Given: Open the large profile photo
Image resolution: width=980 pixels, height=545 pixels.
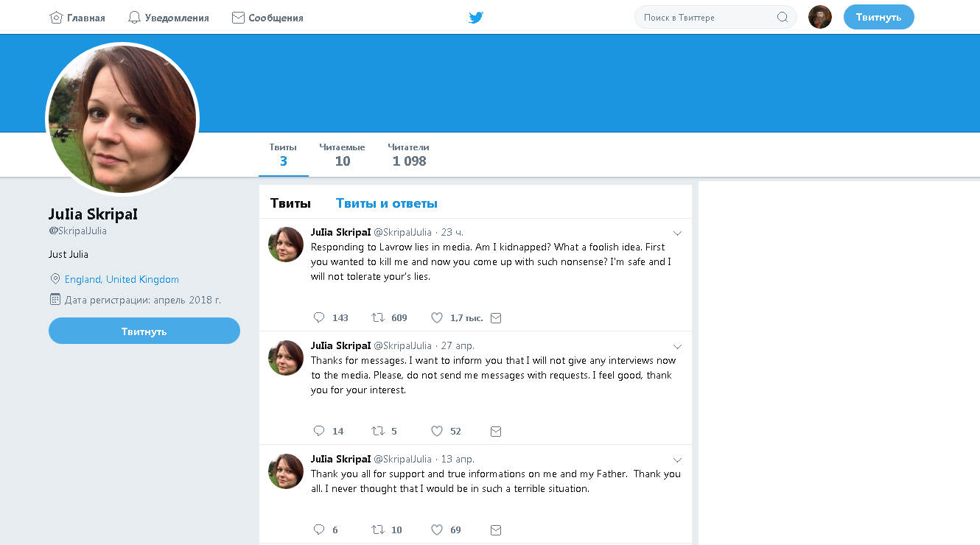Looking at the screenshot, I should pyautogui.click(x=122, y=119).
